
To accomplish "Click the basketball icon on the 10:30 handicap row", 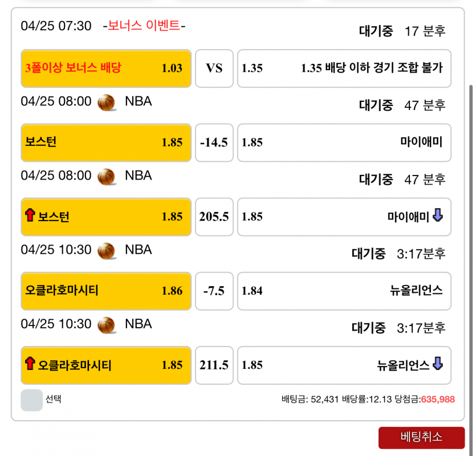I will click(107, 250).
